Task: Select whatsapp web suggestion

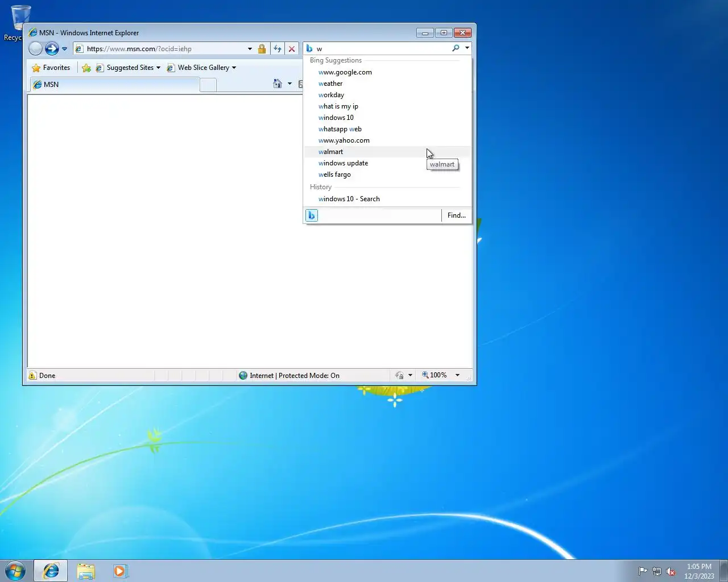Action: click(x=387, y=129)
